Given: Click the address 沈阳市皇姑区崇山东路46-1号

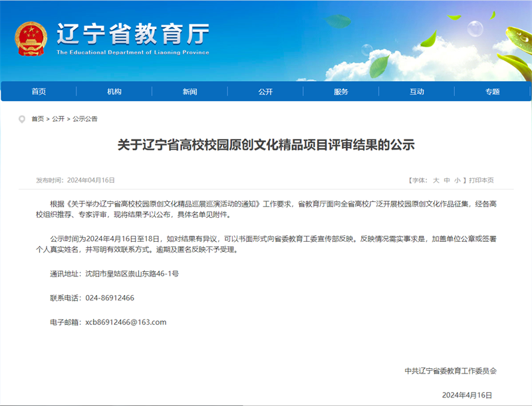Looking at the screenshot, I should pyautogui.click(x=132, y=274).
